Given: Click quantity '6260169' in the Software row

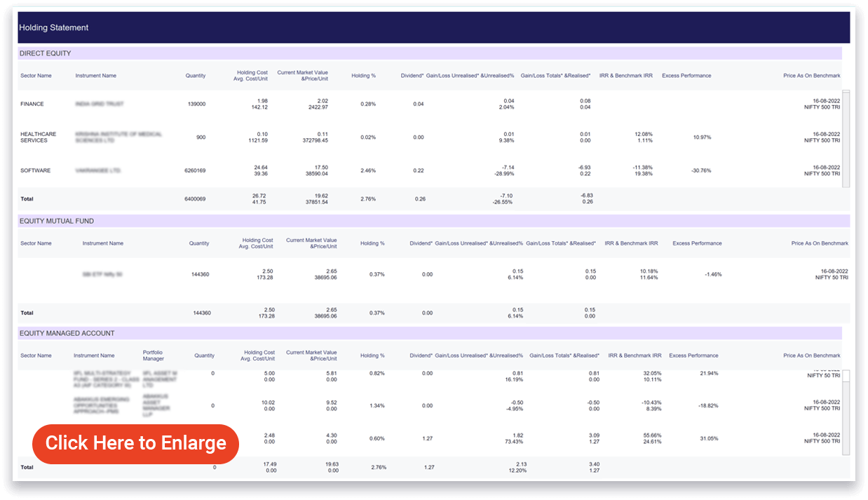Looking at the screenshot, I should click(194, 170).
